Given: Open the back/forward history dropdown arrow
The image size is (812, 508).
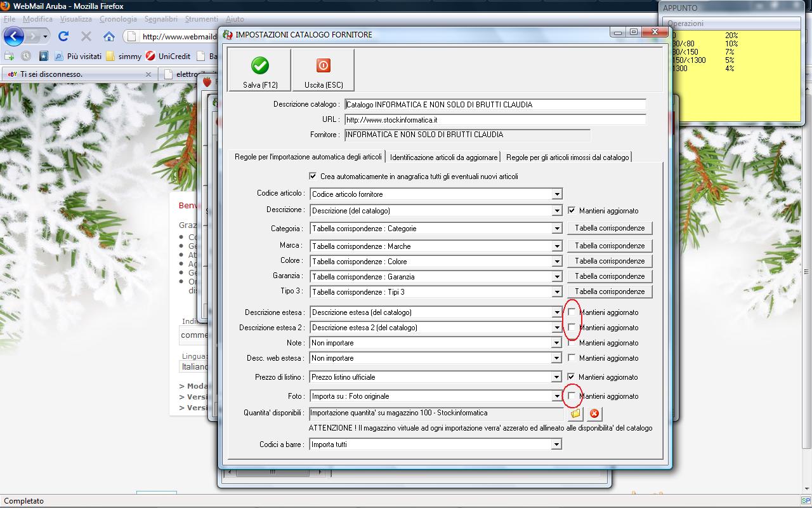Looking at the screenshot, I should pos(45,36).
